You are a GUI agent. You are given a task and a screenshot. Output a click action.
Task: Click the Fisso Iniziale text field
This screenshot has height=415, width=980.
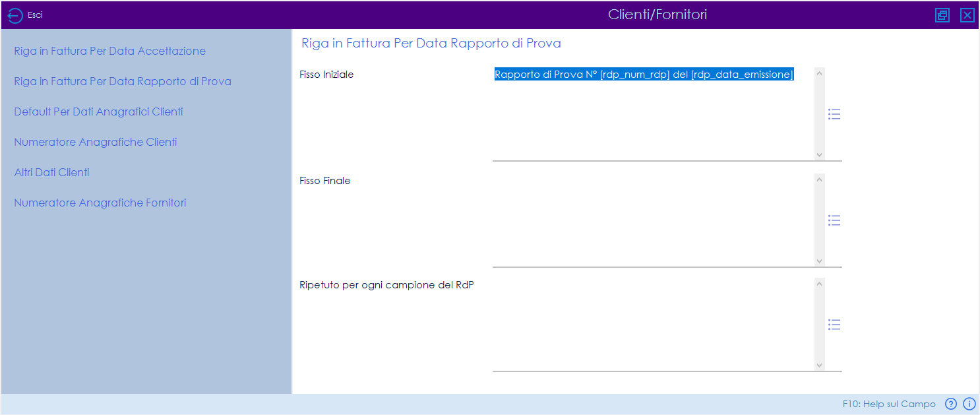[654, 113]
